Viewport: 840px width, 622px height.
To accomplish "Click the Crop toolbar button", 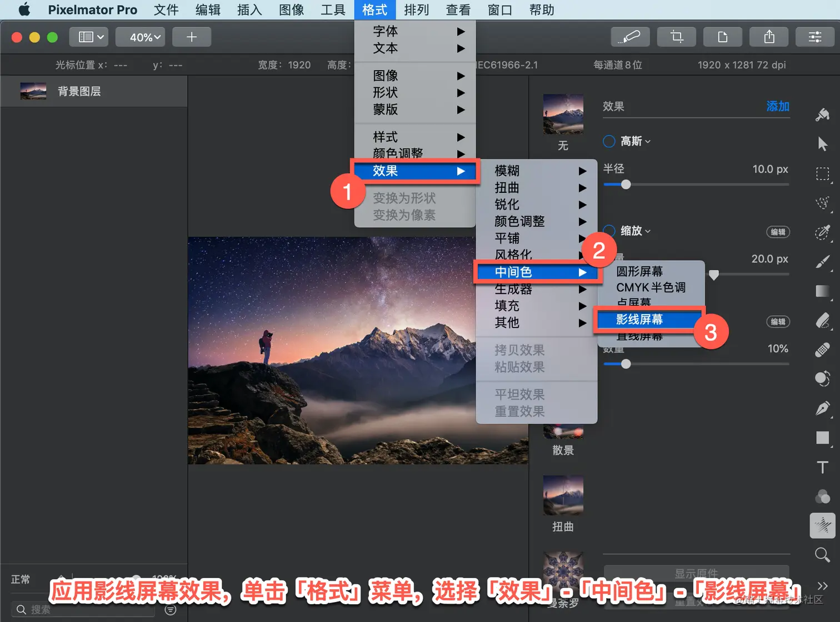I will 676,37.
